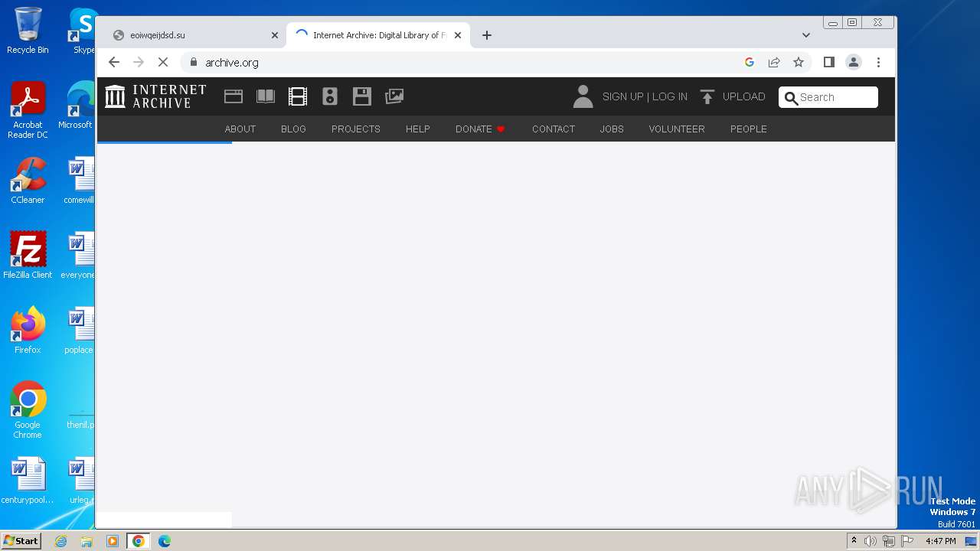Open the PEOPLE link
This screenshot has height=551, width=980.
coord(749,129)
